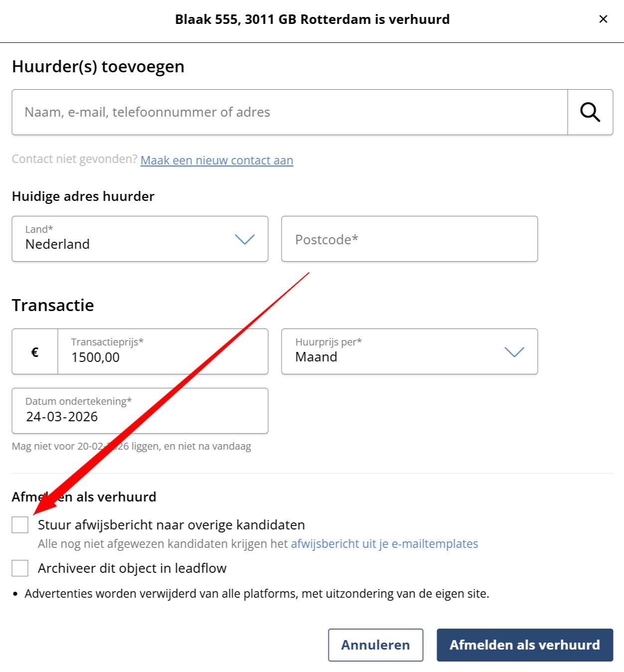Follow the 'afwijsbericht uit je e-mailtemplates' link
Viewport: 624px width, 672px height.
pos(384,544)
